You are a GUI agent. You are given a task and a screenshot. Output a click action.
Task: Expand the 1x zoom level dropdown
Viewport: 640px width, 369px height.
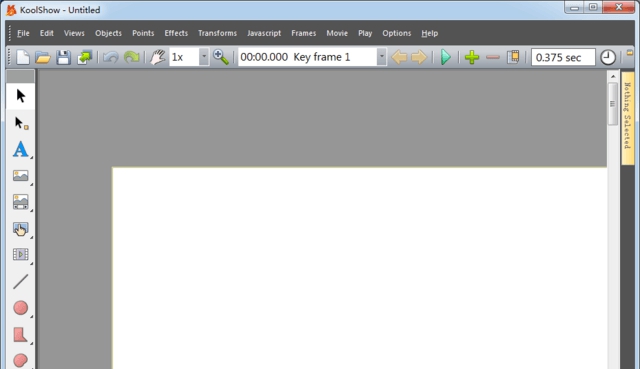[204, 57]
